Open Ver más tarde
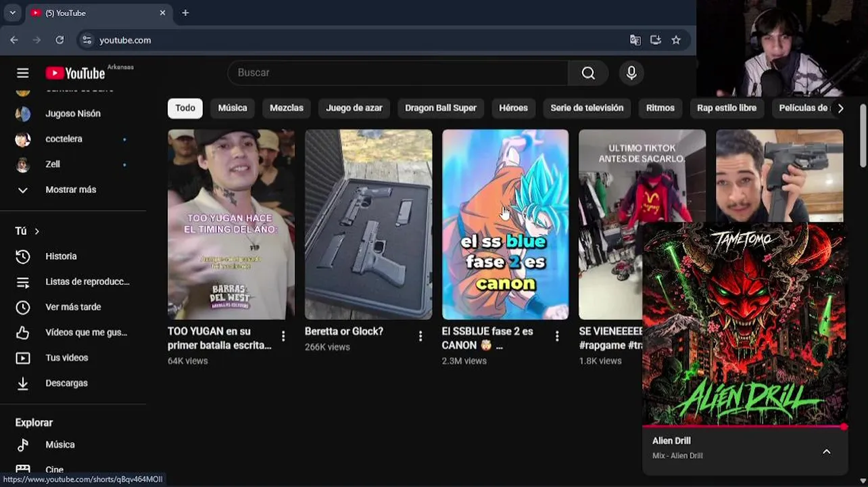The image size is (868, 487). tap(73, 307)
